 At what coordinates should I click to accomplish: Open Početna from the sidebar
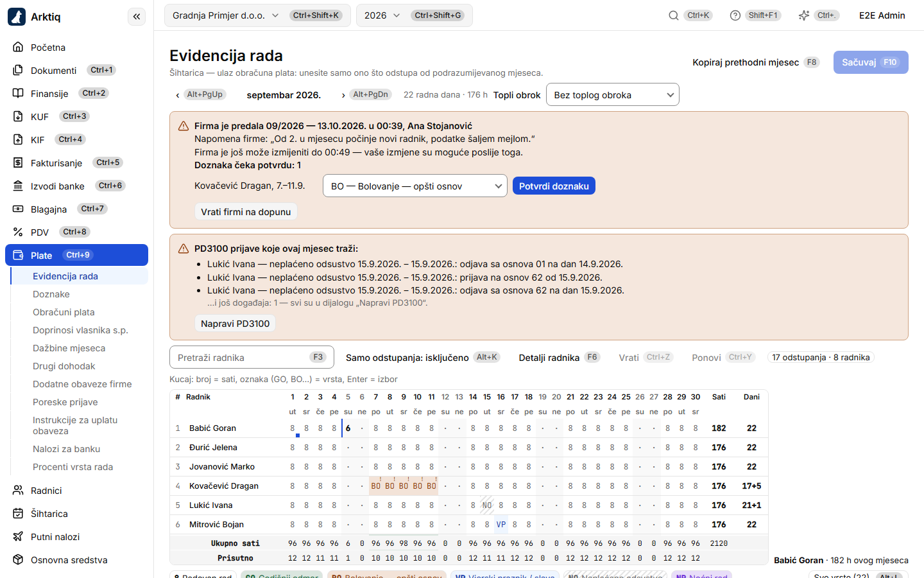tap(76, 48)
